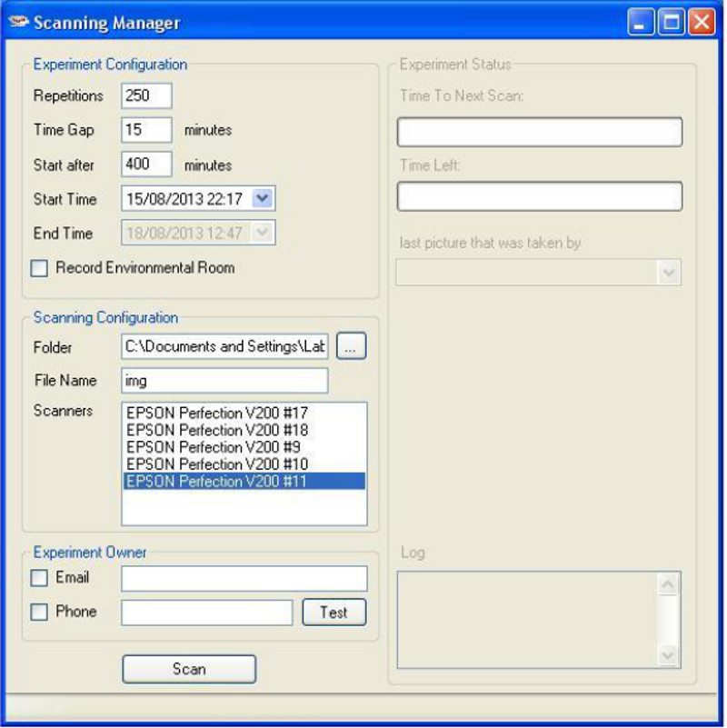Viewport: 727px width, 728px height.
Task: Open the Start Time date dropdown
Action: pyautogui.click(x=263, y=199)
